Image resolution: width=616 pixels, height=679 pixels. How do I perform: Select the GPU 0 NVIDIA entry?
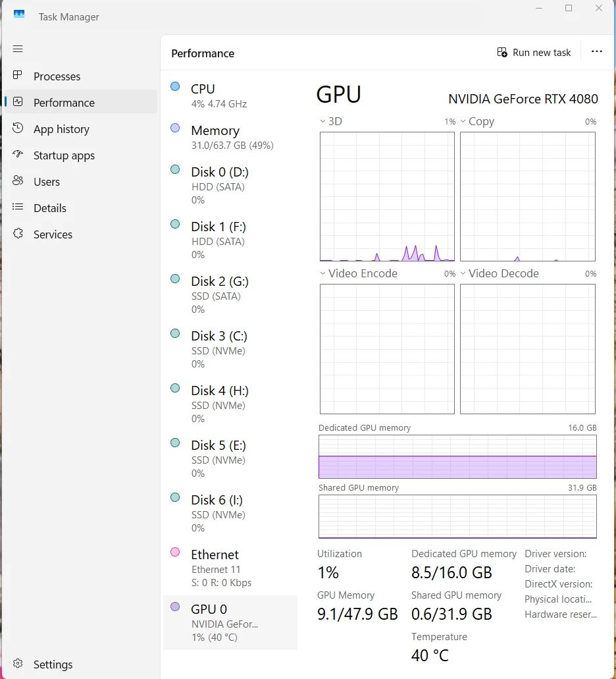point(230,622)
